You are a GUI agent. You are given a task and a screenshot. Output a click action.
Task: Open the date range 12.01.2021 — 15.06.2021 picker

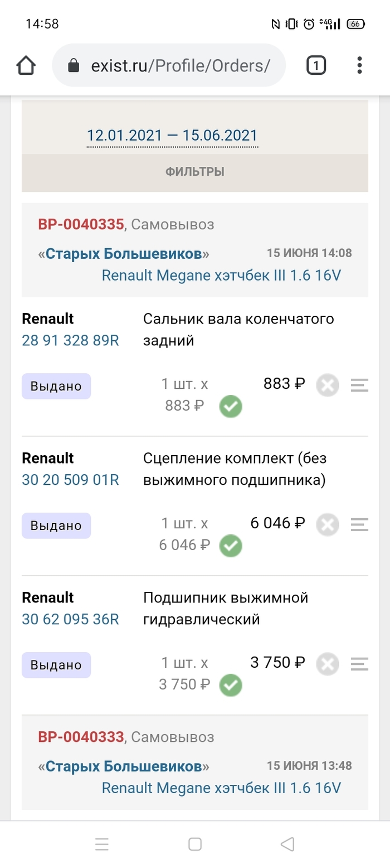click(172, 136)
